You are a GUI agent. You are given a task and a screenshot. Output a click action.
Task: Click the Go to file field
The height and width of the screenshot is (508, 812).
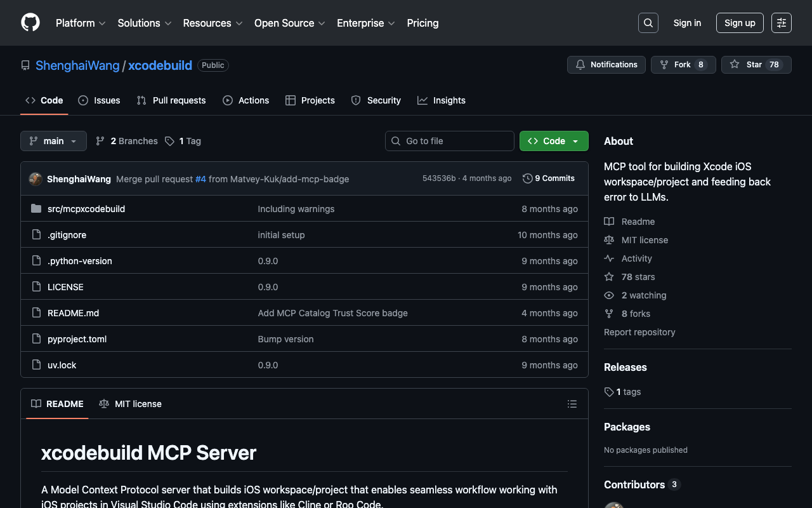(450, 141)
